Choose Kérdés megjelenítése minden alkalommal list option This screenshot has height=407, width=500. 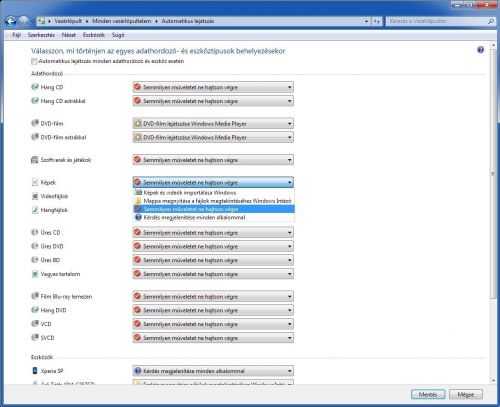(x=214, y=218)
